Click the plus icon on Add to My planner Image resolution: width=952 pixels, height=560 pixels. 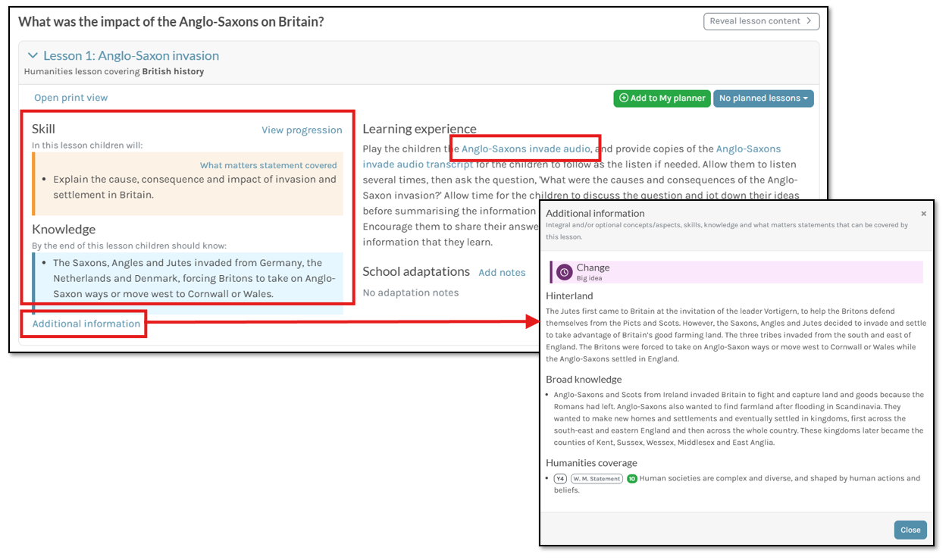pos(624,99)
